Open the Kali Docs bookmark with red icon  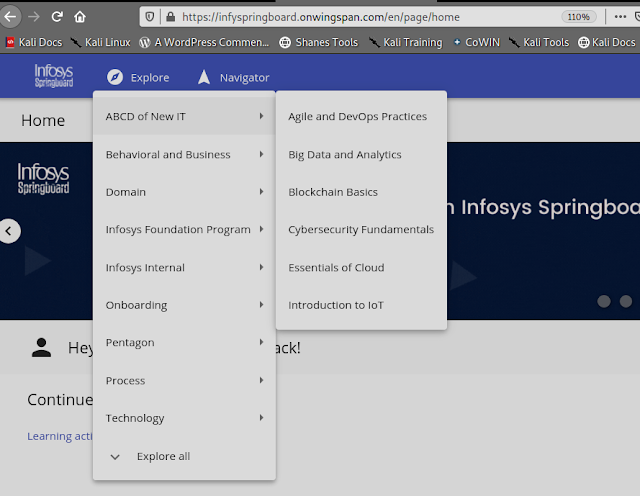pyautogui.click(x=34, y=42)
